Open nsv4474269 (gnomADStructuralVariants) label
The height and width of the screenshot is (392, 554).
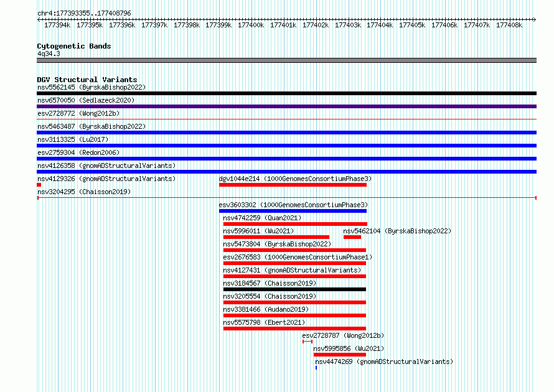pyautogui.click(x=383, y=362)
